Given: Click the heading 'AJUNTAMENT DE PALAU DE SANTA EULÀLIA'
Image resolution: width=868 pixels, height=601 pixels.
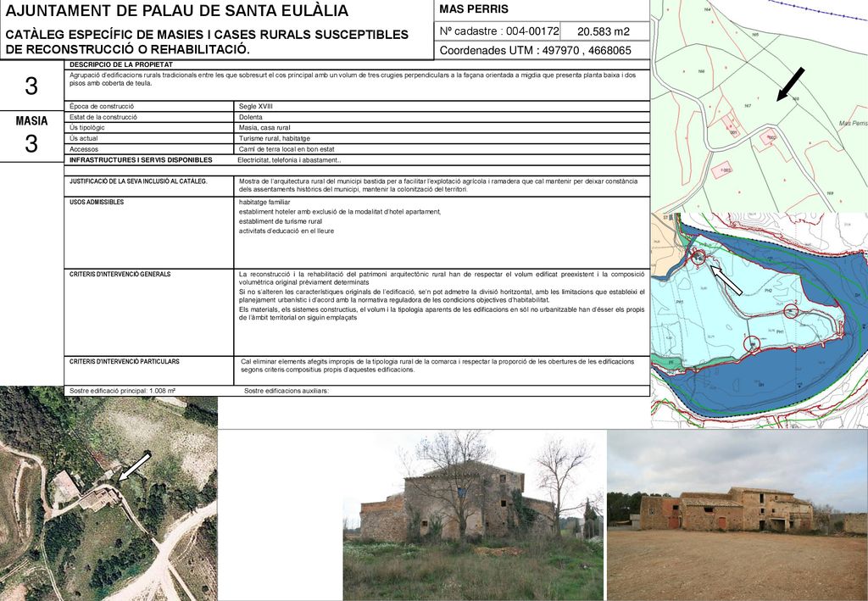Looking at the screenshot, I should coord(177,10).
